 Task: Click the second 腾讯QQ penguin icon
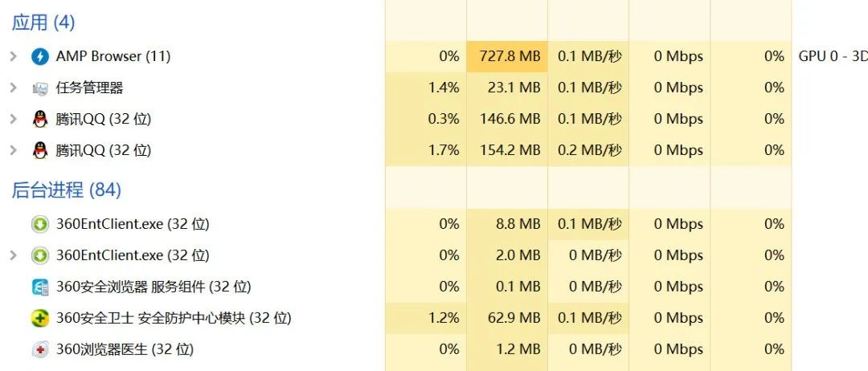coord(40,150)
